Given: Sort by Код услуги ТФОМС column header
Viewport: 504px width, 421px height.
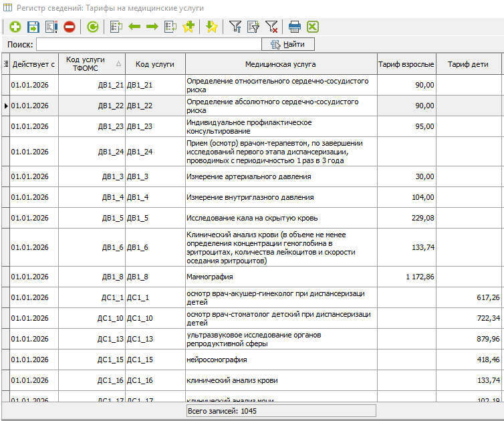Looking at the screenshot, I should point(92,64).
